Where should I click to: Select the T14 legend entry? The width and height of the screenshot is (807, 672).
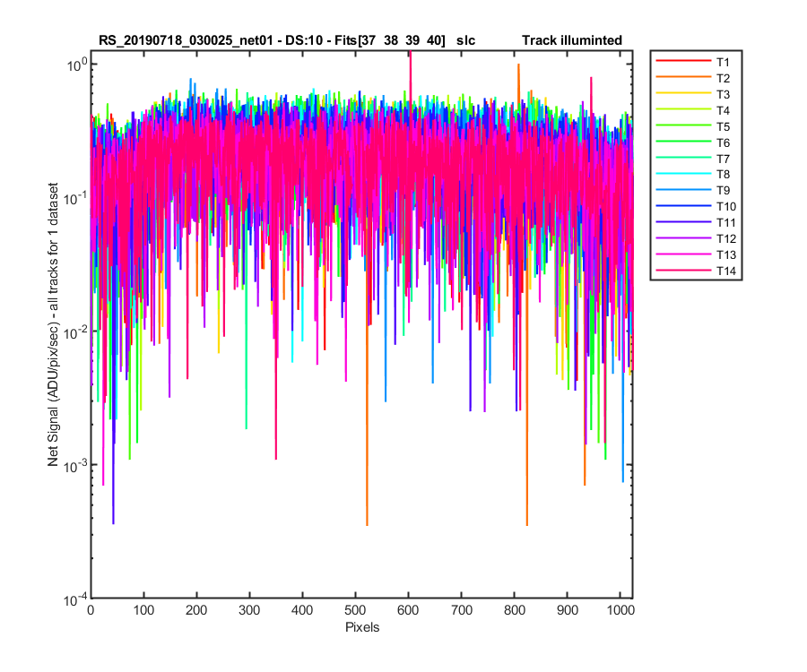[696, 271]
